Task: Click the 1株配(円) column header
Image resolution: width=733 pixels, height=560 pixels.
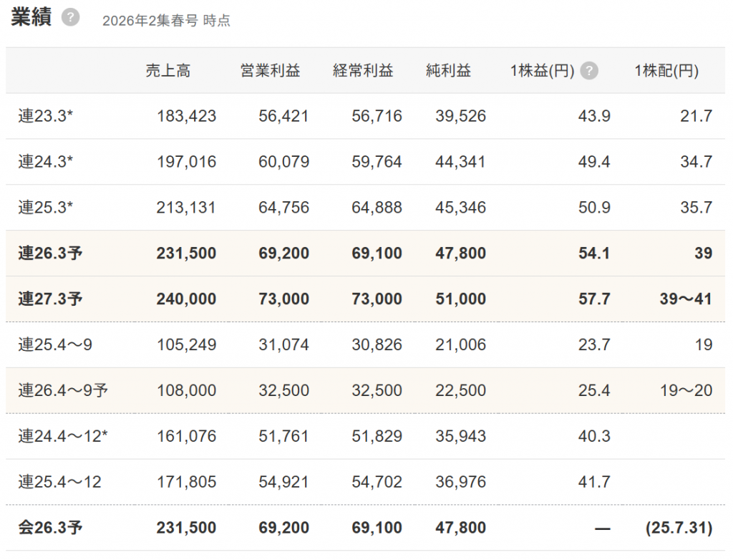Action: 666,71
